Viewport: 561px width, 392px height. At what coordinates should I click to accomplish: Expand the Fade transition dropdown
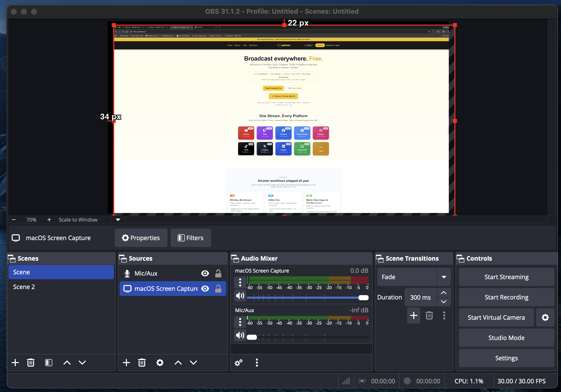point(444,277)
